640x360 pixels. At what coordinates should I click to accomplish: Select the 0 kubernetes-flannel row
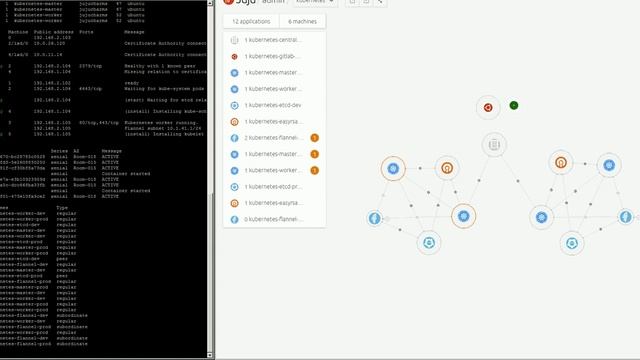[274, 219]
